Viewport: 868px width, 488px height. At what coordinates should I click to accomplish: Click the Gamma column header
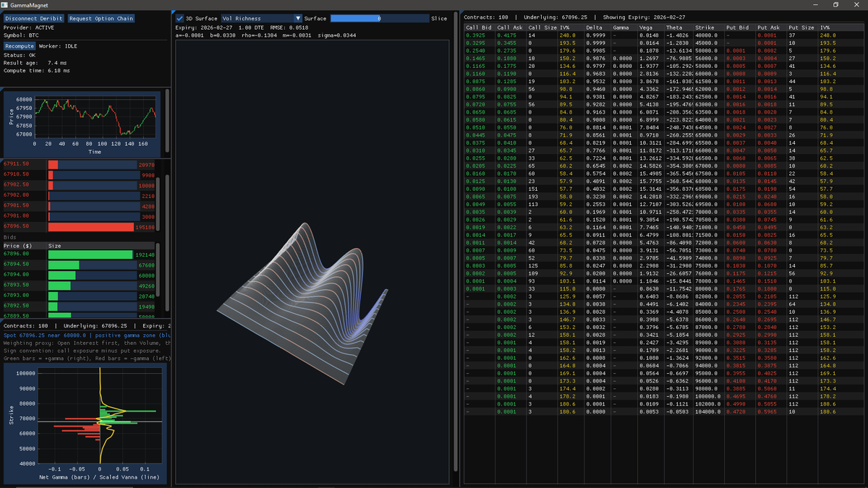(624, 27)
